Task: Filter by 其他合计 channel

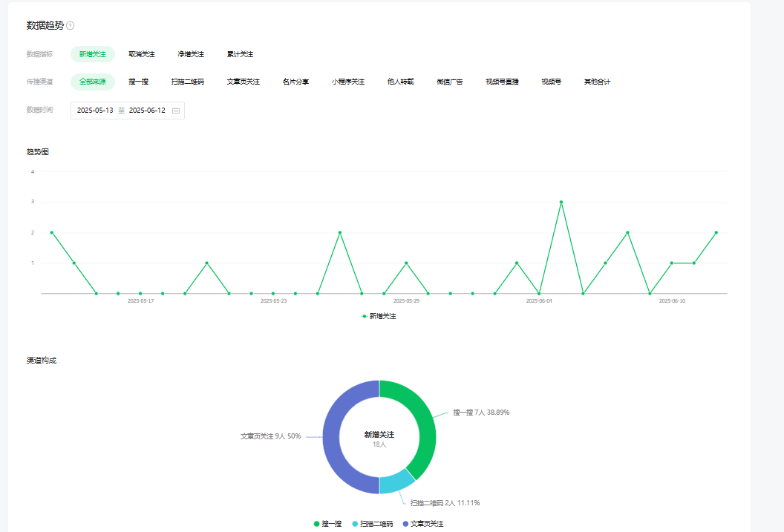Action: tap(597, 82)
